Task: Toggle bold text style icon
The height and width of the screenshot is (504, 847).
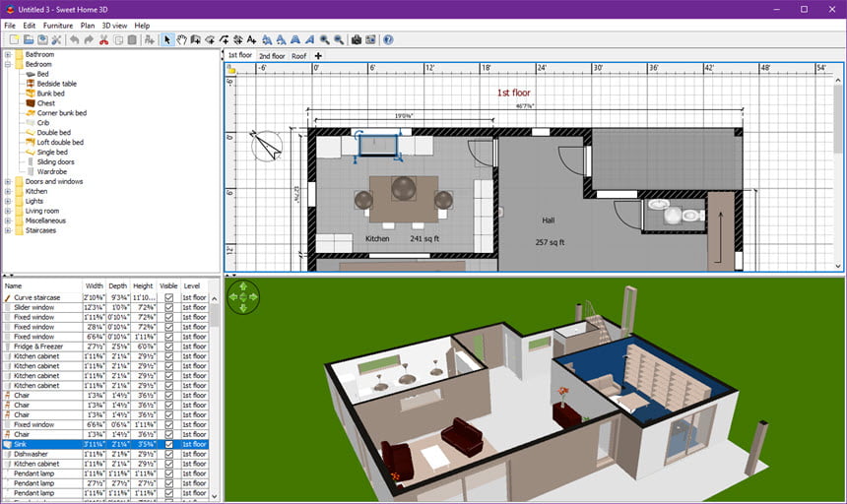Action: (294, 39)
